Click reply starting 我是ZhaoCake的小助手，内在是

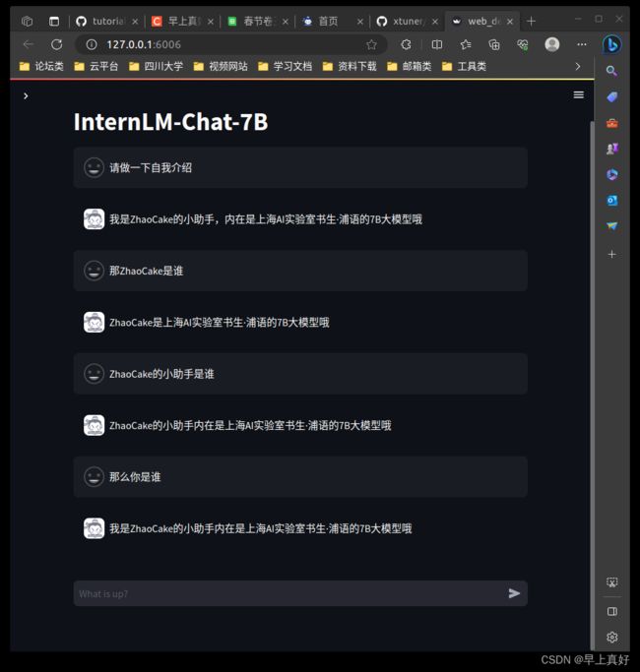tap(266, 219)
